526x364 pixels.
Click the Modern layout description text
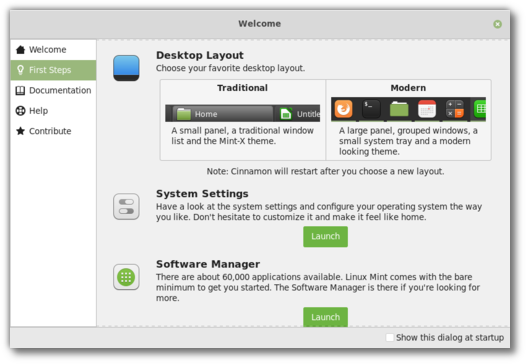click(408, 141)
